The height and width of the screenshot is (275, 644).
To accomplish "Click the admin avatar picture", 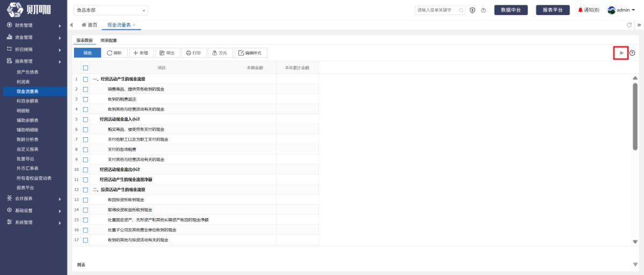I will (611, 10).
